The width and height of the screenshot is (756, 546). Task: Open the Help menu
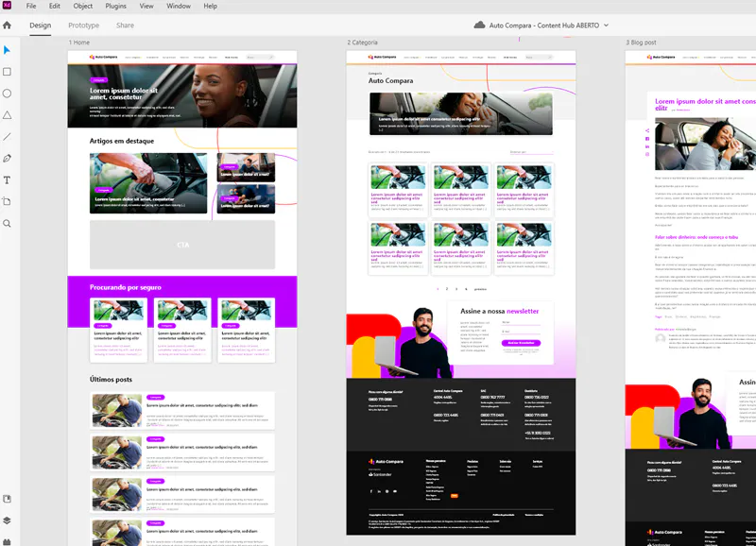click(x=210, y=6)
